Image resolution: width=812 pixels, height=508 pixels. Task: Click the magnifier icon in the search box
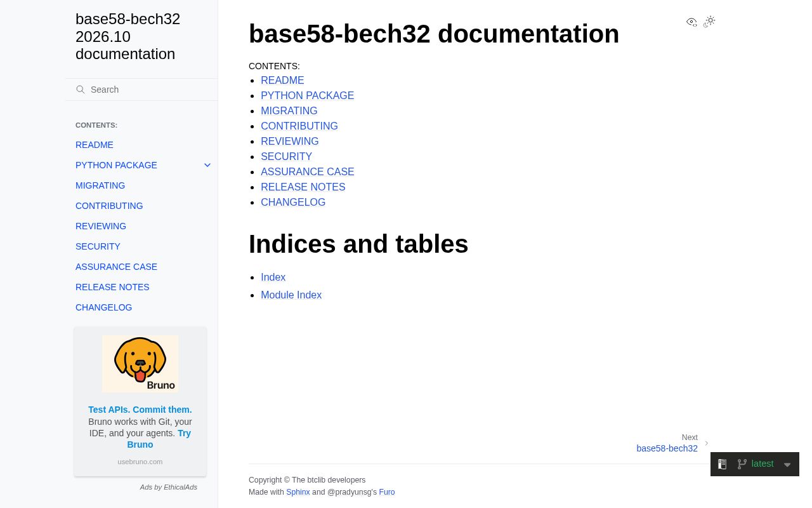point(81,90)
